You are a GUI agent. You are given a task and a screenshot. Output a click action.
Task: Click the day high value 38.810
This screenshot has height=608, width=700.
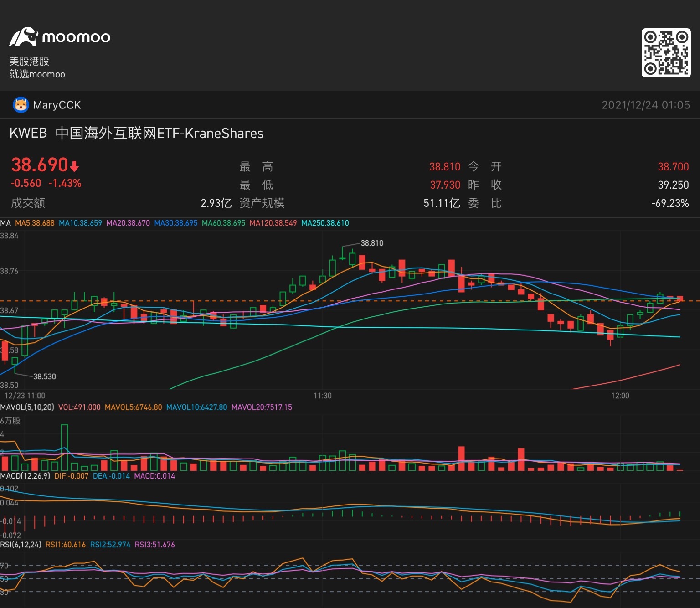pyautogui.click(x=445, y=167)
